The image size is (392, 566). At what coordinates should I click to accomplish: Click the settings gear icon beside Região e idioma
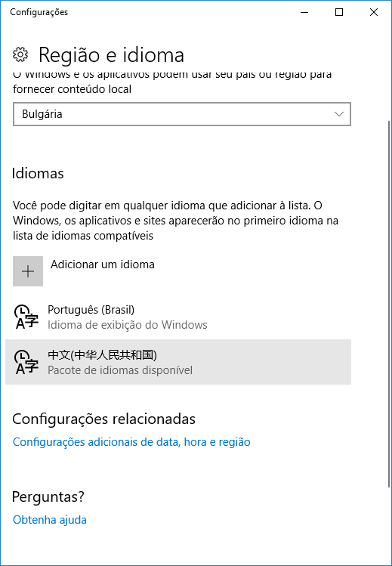click(20, 54)
